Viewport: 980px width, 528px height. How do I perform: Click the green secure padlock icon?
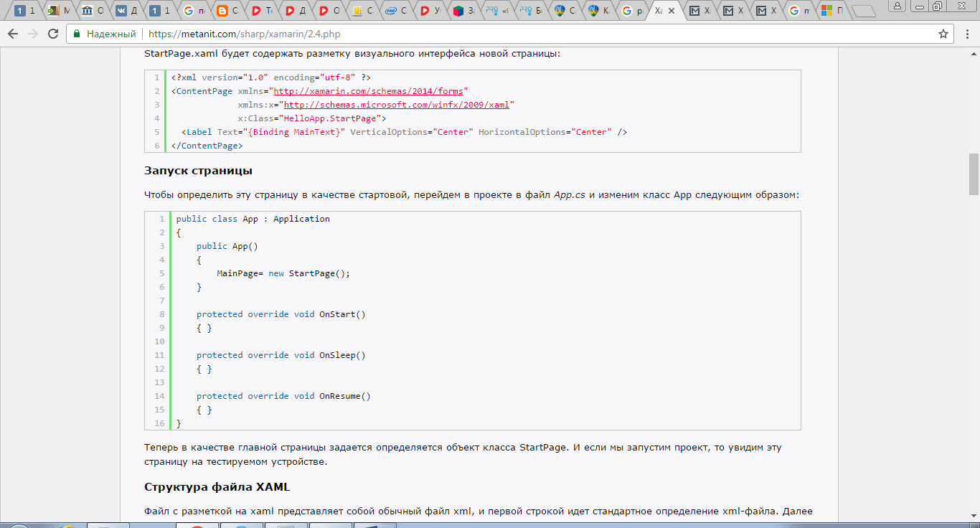[77, 34]
